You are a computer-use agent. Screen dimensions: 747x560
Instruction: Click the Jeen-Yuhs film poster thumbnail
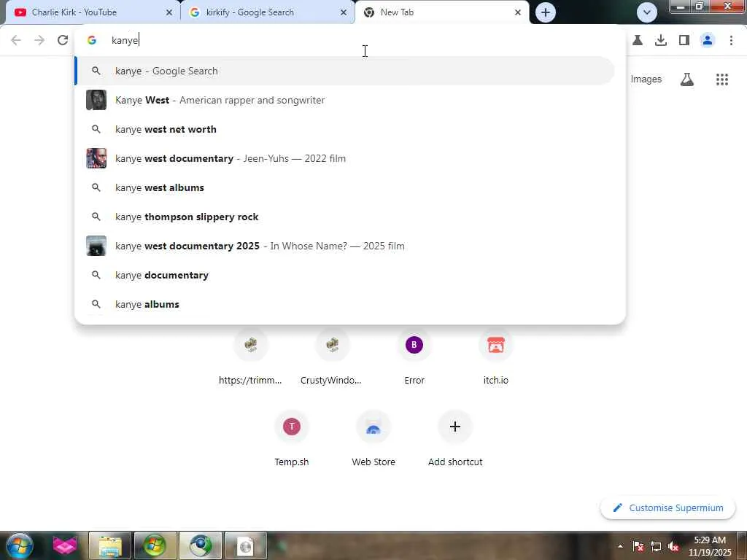pos(96,158)
